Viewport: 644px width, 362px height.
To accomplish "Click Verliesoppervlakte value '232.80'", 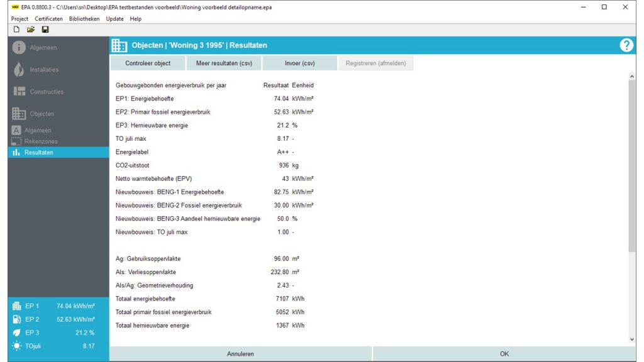I will (x=280, y=272).
